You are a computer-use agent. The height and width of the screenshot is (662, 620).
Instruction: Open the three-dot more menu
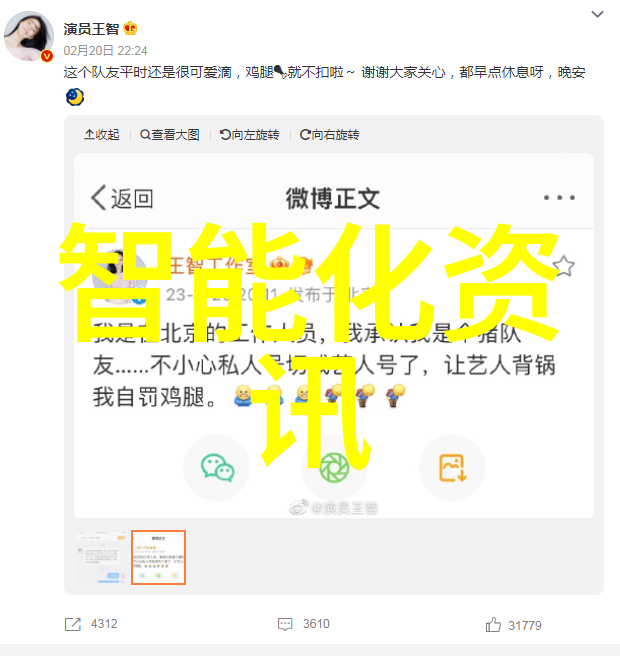(559, 198)
